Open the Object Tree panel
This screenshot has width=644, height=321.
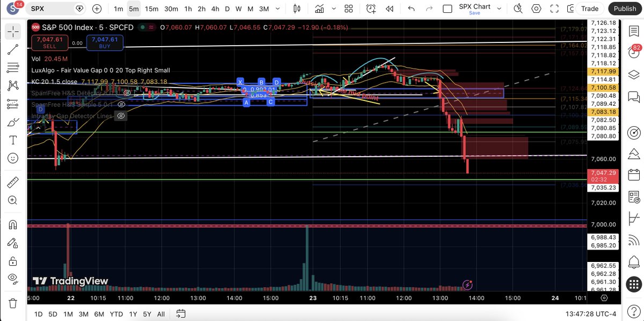tap(634, 75)
